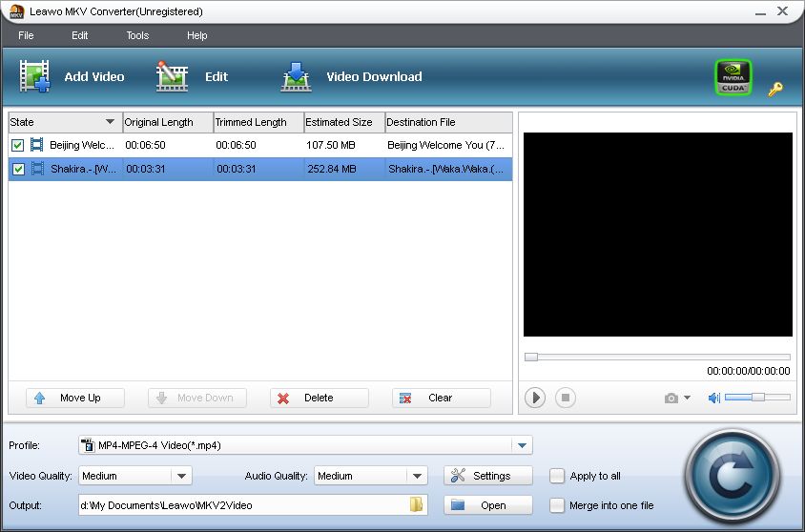
Task: Click the Beijing Welcome You destination cell
Action: pos(445,145)
